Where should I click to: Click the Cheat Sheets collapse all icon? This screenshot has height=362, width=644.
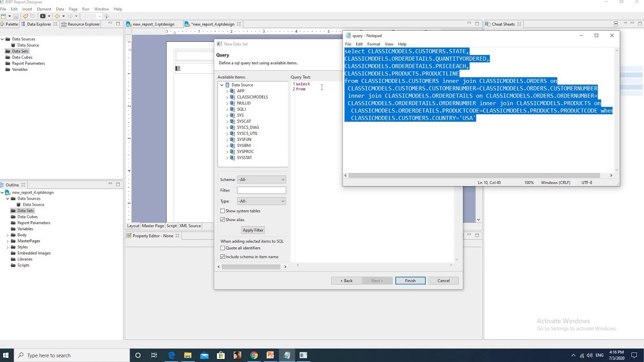pos(616,24)
